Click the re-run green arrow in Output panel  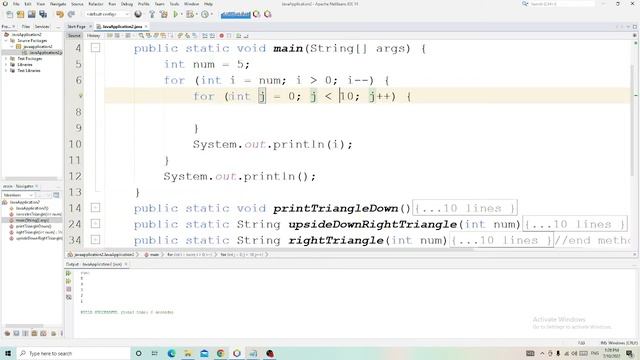[69, 273]
